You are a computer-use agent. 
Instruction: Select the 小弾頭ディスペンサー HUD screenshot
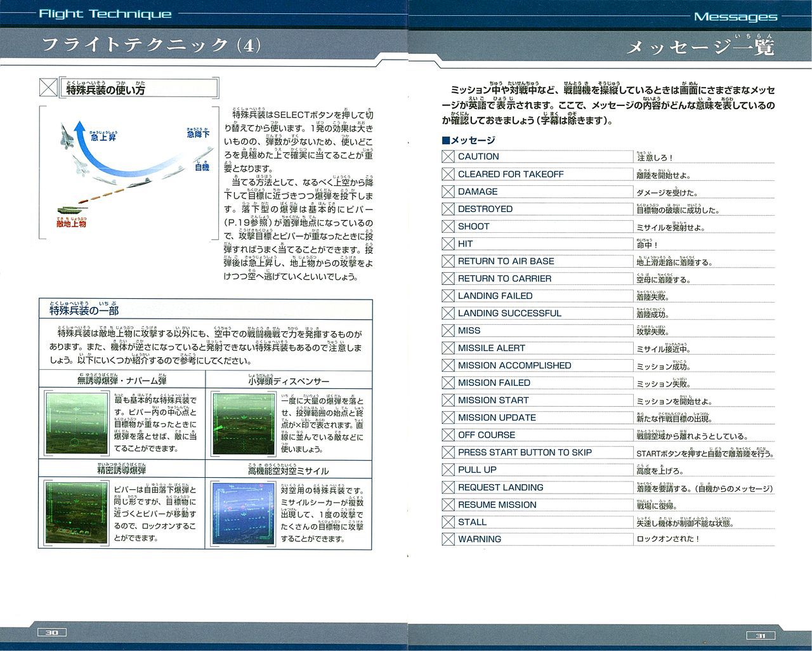(x=245, y=423)
